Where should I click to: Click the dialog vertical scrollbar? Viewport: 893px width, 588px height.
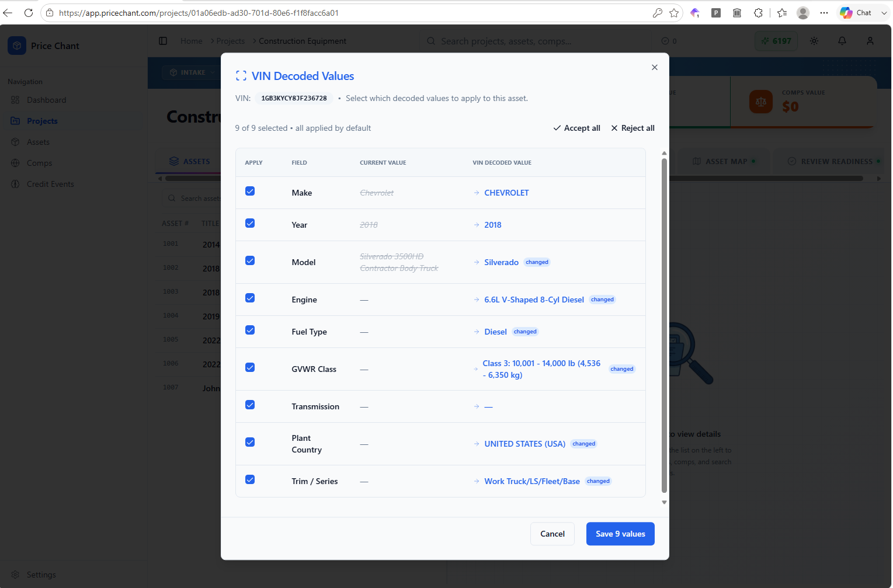point(664,325)
